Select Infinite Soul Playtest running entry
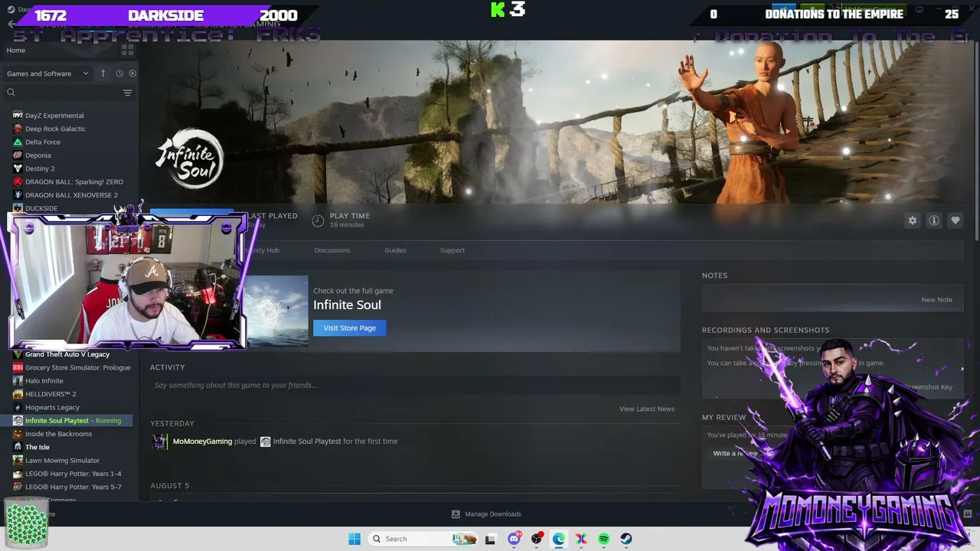 (67, 421)
